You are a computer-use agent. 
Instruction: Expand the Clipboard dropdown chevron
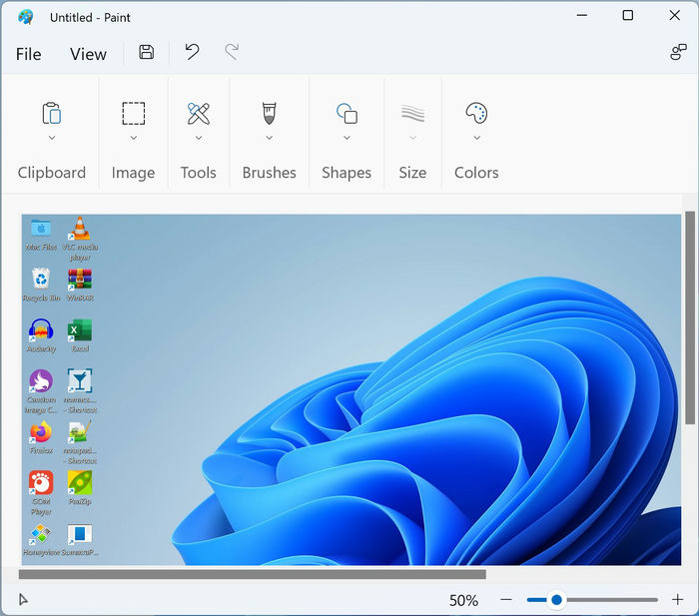pos(52,138)
